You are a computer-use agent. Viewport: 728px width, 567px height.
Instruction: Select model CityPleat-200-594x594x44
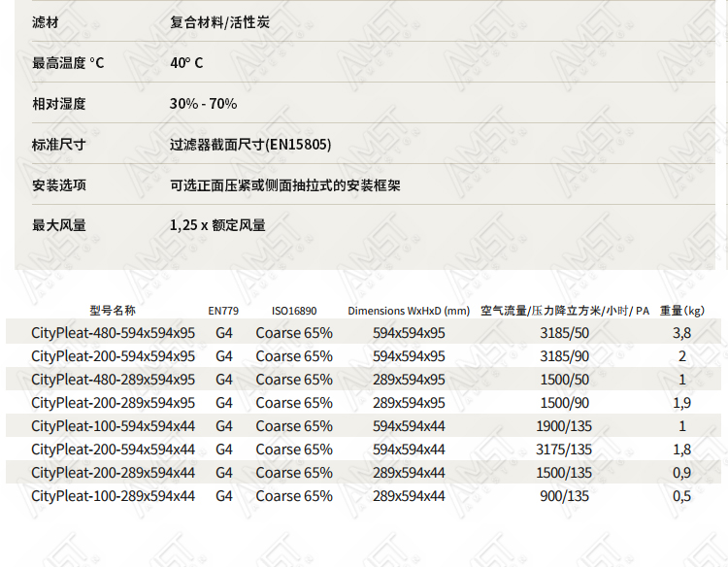114,450
